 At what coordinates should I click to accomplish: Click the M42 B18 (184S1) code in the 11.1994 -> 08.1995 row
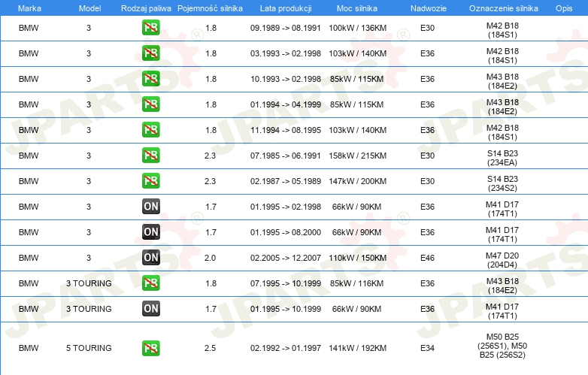[x=502, y=132]
